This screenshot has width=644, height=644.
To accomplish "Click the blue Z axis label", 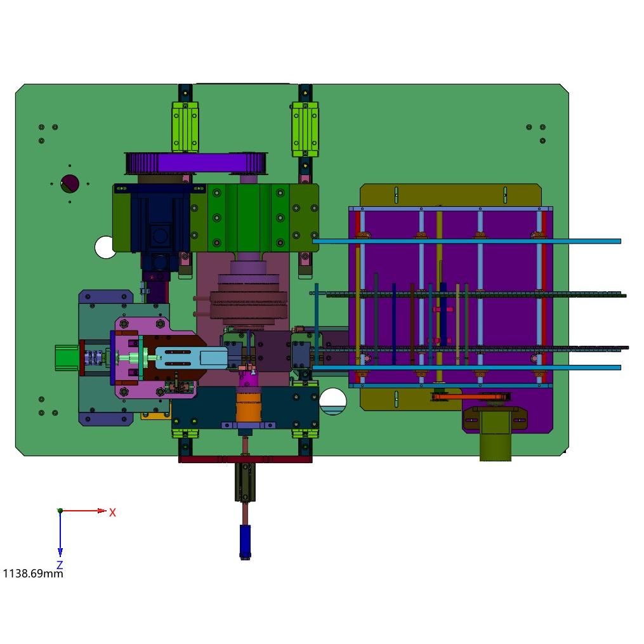I will pyautogui.click(x=60, y=565).
